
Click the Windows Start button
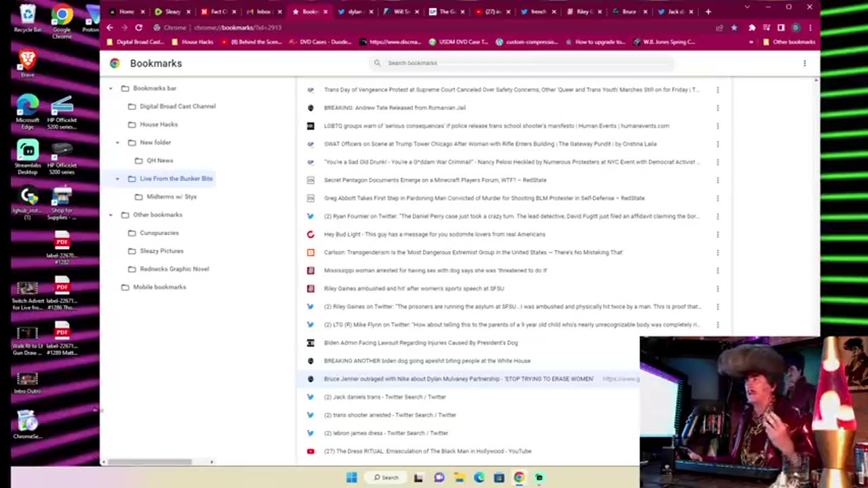point(351,478)
